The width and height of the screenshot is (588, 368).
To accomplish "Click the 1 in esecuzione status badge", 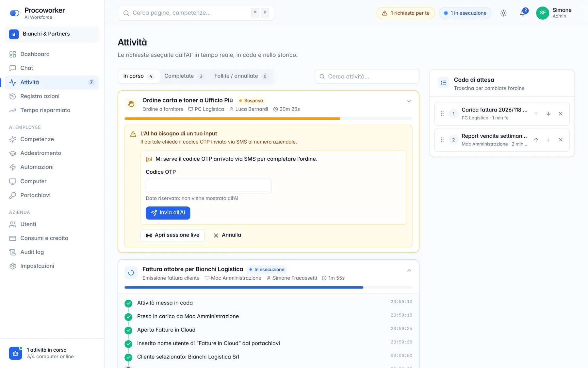I will click(x=465, y=13).
